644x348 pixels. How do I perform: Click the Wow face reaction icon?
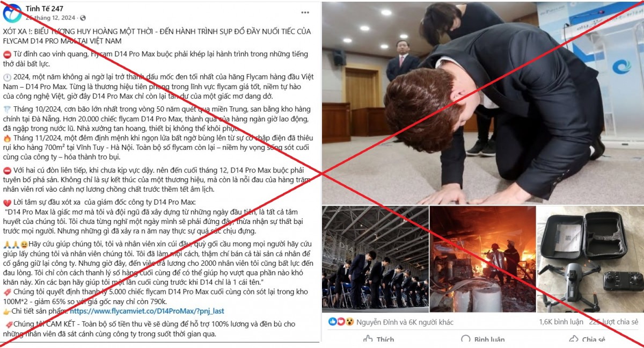[x=349, y=322]
